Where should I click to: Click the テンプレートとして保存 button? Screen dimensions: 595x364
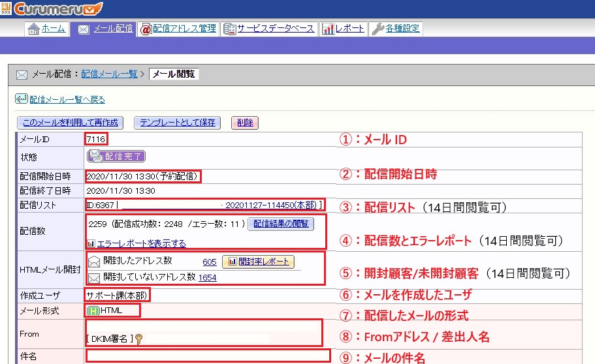176,123
